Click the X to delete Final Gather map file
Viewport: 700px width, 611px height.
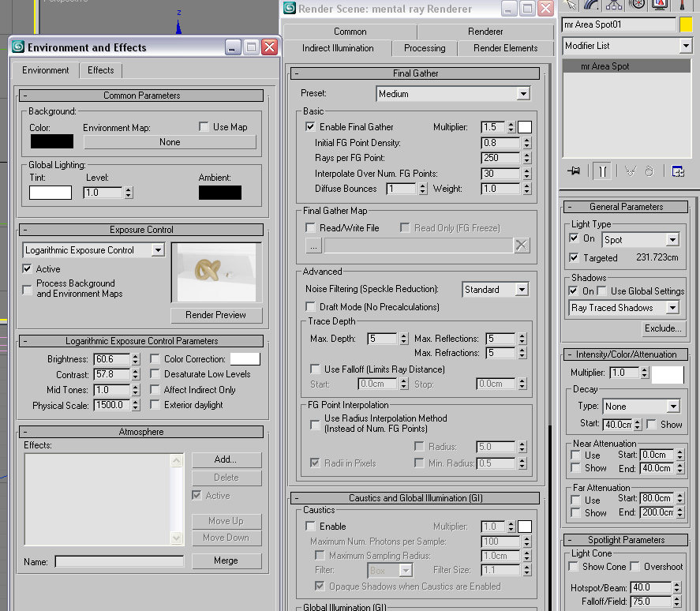coord(522,246)
